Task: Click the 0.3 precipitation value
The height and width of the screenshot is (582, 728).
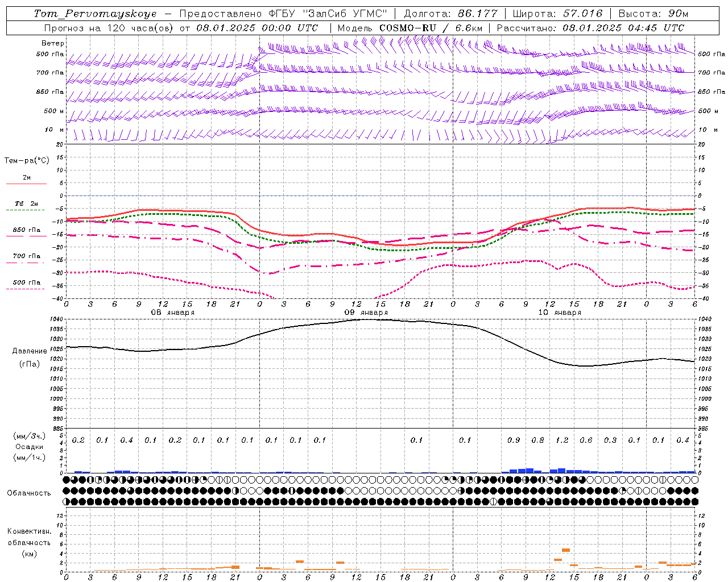Action: (610, 440)
